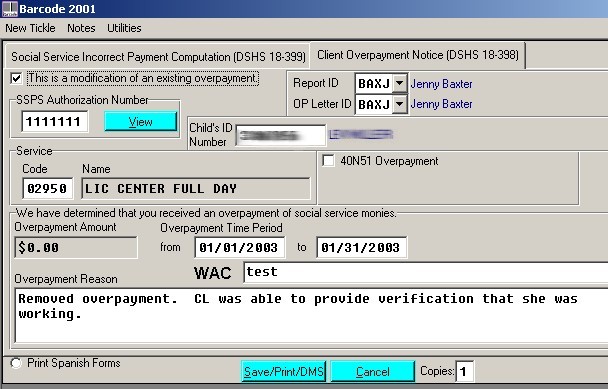
Task: Uncheck modification of existing overpayment checkbox
Action: 16,79
